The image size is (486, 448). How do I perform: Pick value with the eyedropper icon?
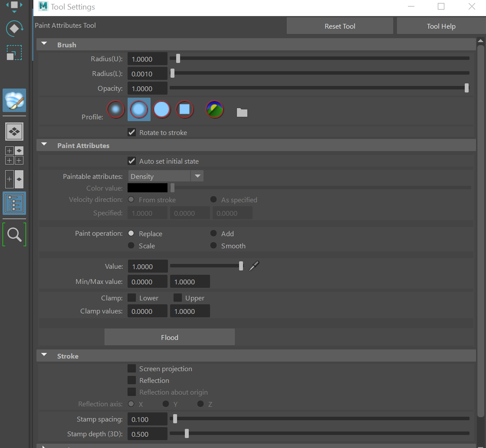tap(254, 266)
